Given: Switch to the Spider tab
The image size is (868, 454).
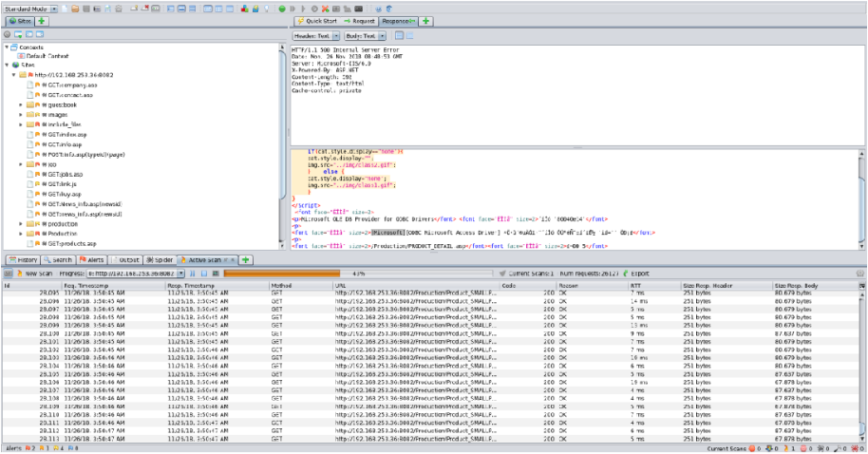Looking at the screenshot, I should pos(161,259).
